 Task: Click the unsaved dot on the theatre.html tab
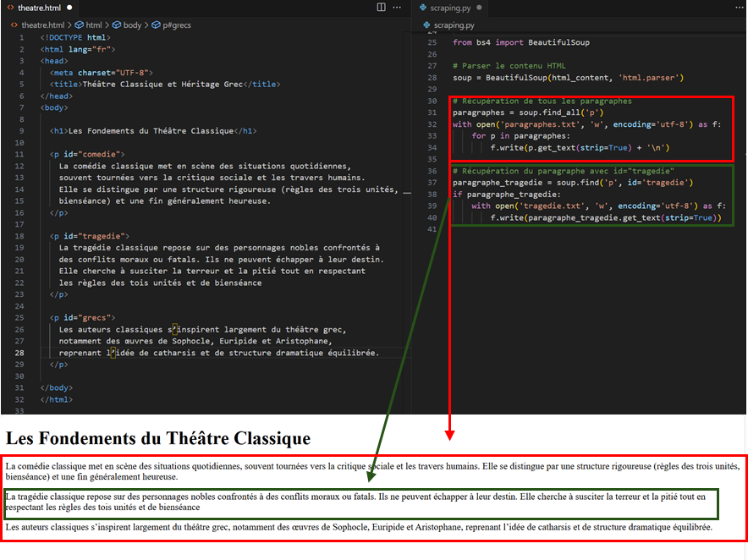point(69,8)
